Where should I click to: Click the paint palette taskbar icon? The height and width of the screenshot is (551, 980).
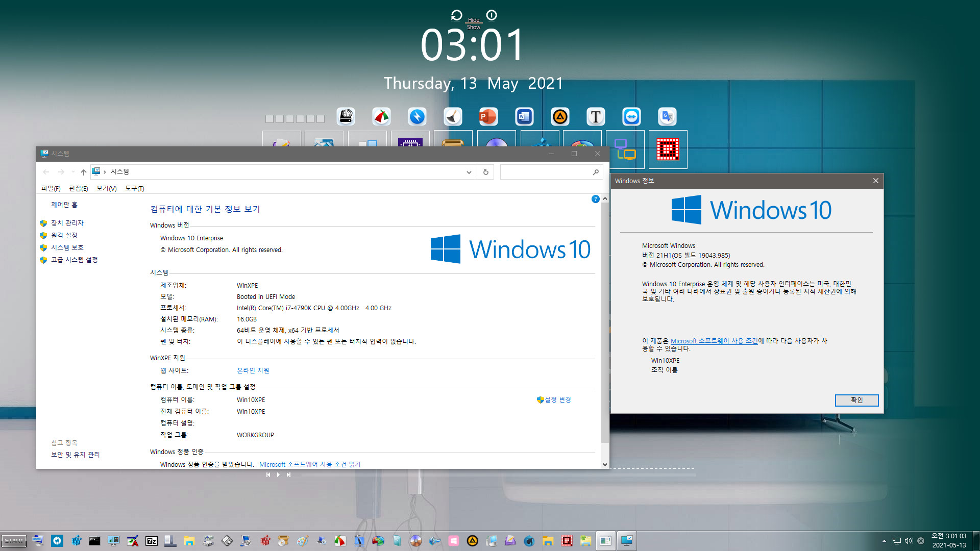(302, 541)
